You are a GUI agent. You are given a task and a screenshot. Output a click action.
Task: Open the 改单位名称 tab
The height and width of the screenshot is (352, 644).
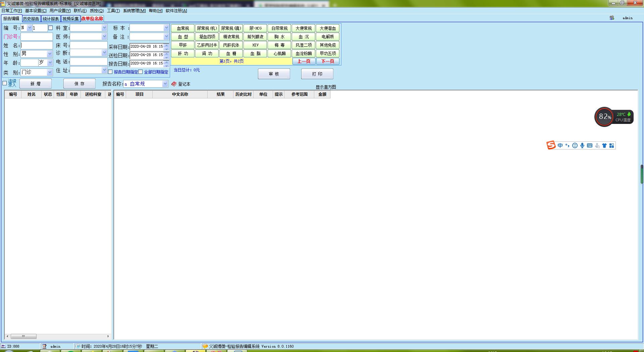coord(92,19)
